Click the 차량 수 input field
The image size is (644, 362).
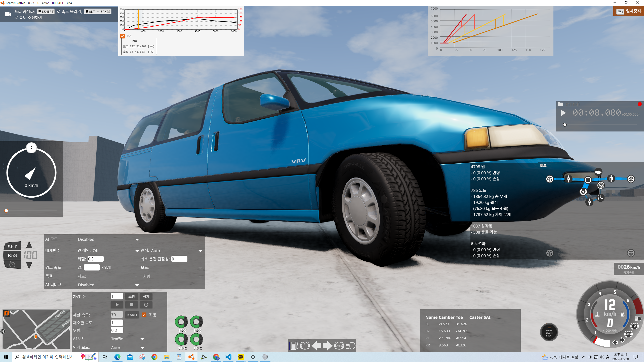117,296
